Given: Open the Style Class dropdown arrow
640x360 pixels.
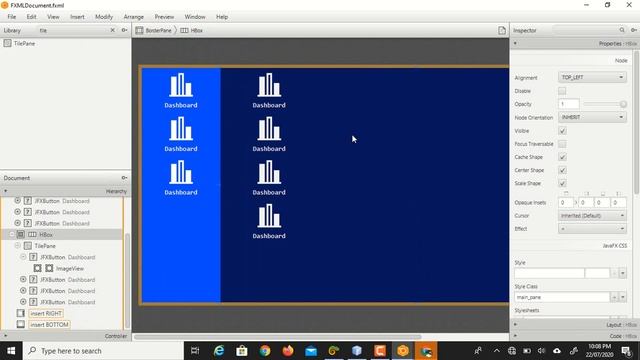Looking at the screenshot, I should 622,297.
